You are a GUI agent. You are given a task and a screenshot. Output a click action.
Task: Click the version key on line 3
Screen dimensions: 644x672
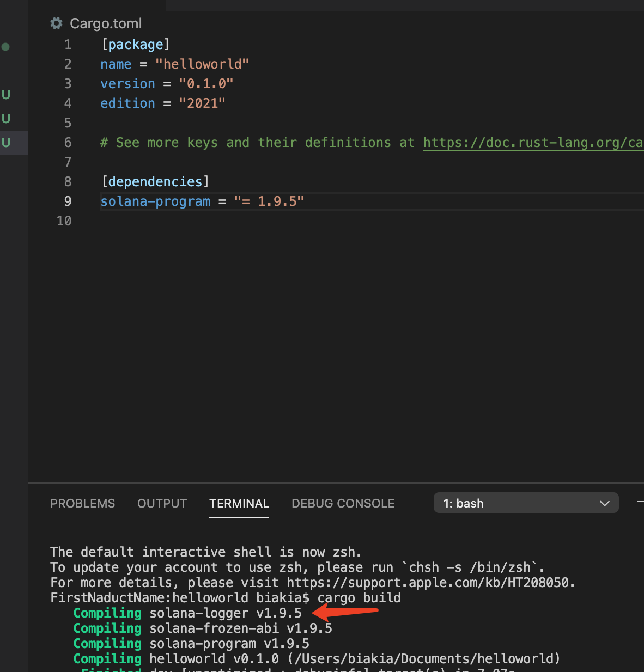[x=127, y=84]
